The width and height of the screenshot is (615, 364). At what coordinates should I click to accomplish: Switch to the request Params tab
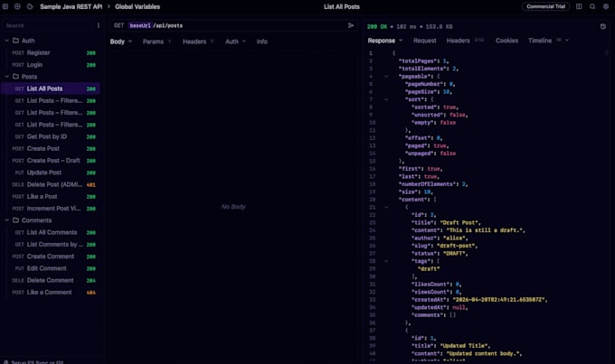tap(153, 42)
